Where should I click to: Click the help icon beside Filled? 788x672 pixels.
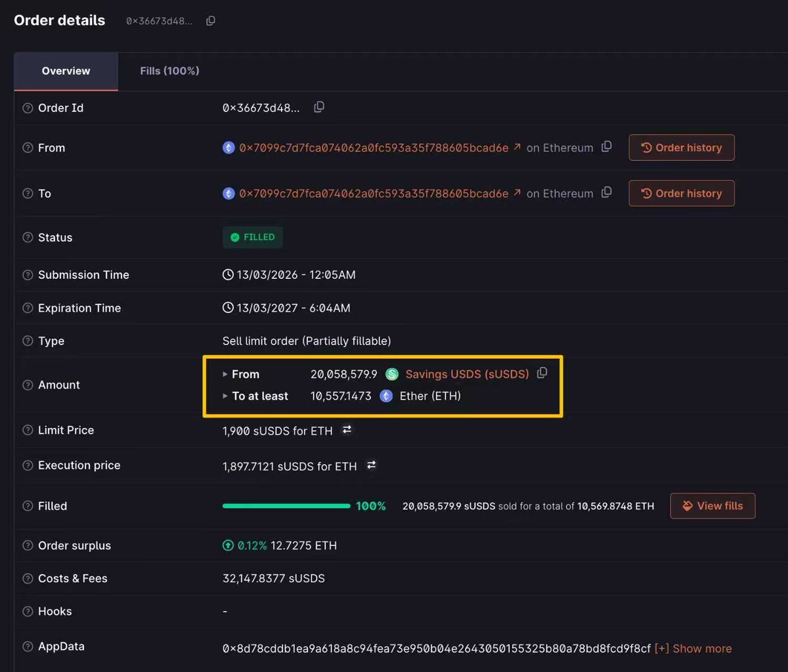click(28, 506)
